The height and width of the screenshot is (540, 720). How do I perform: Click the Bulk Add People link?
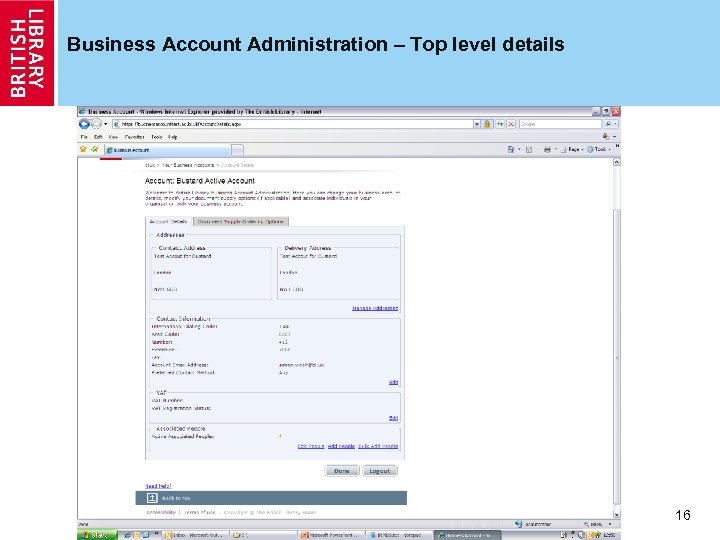378,446
